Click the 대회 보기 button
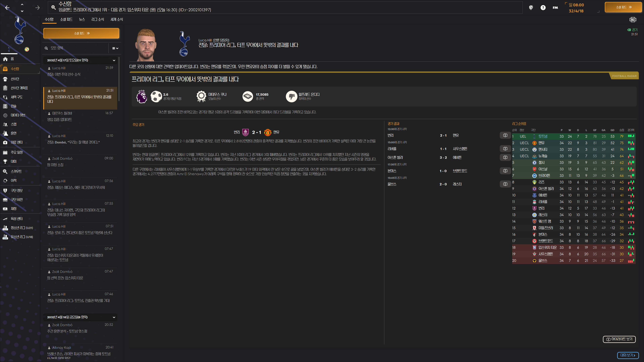Screen dimensions: 644x362 pos(628,355)
